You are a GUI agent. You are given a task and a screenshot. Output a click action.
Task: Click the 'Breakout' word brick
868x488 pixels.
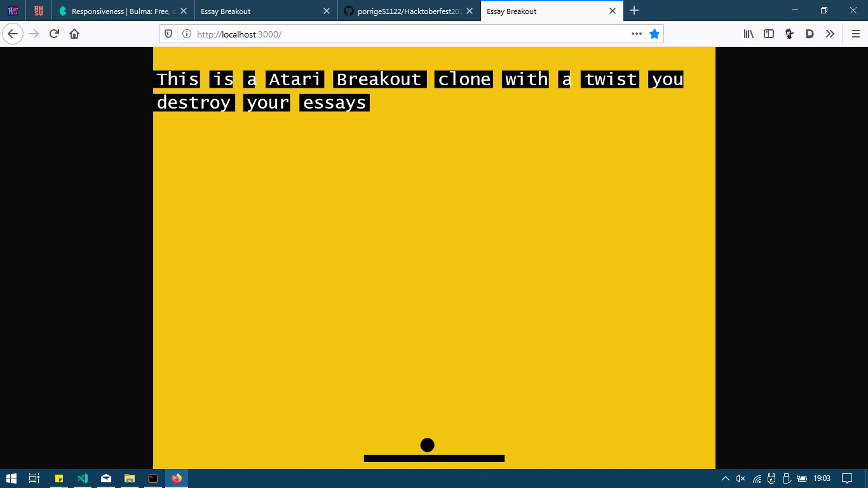[379, 79]
